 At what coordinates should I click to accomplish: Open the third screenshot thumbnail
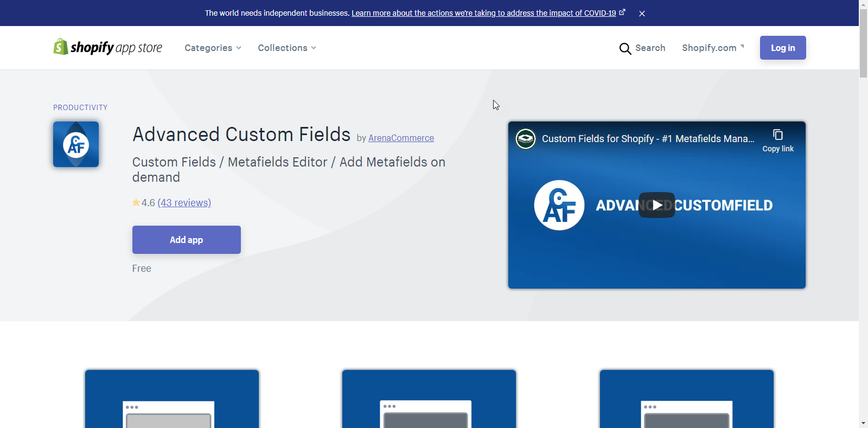pyautogui.click(x=687, y=399)
